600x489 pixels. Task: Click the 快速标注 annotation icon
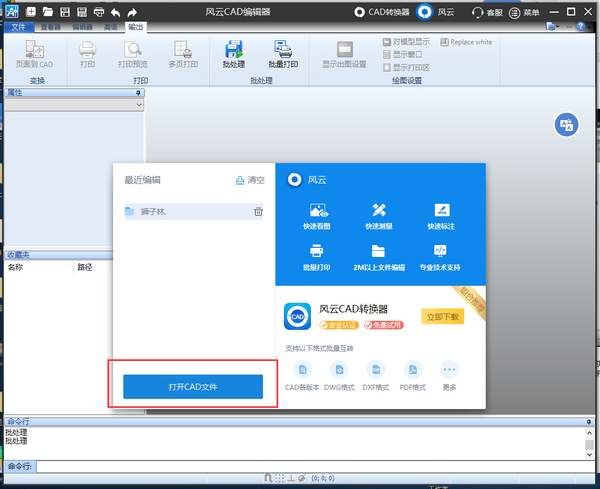tap(442, 210)
